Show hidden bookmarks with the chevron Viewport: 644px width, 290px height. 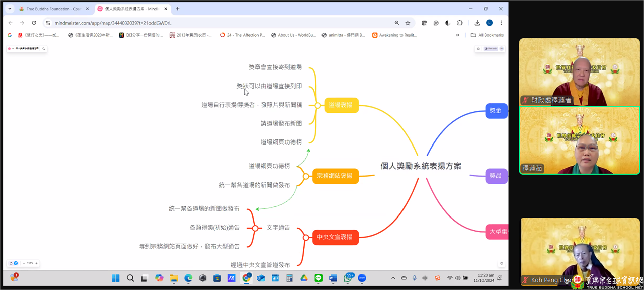click(457, 35)
